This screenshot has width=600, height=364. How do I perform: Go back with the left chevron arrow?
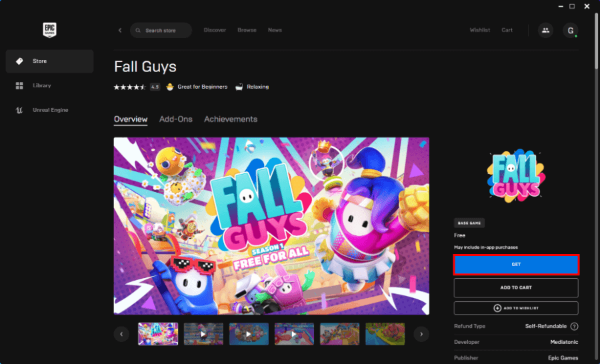click(120, 30)
